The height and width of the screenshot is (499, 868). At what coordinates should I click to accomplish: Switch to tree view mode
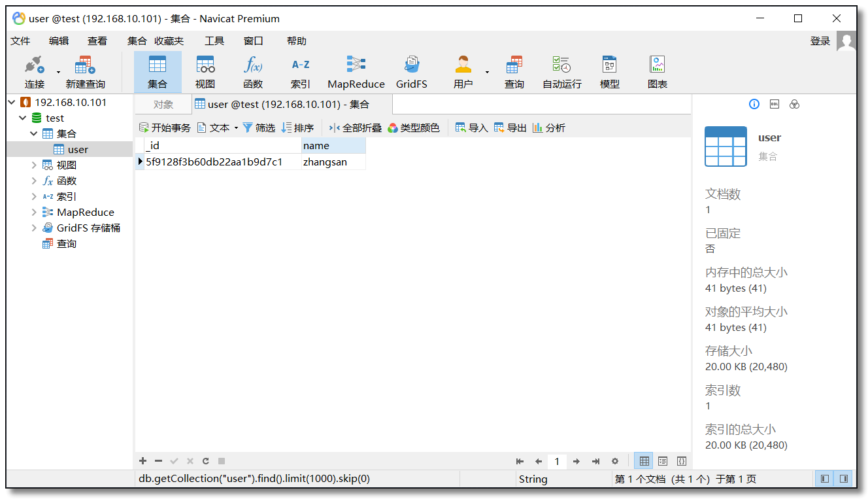(663, 461)
